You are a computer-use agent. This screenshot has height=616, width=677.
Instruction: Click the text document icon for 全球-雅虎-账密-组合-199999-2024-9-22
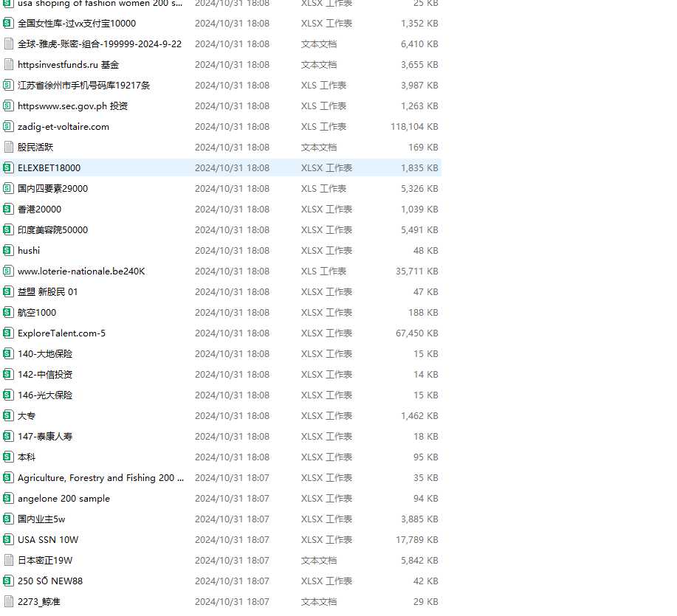coord(8,44)
